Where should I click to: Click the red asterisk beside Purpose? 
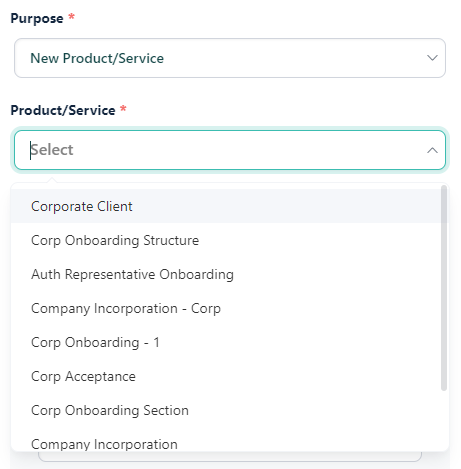(x=71, y=16)
